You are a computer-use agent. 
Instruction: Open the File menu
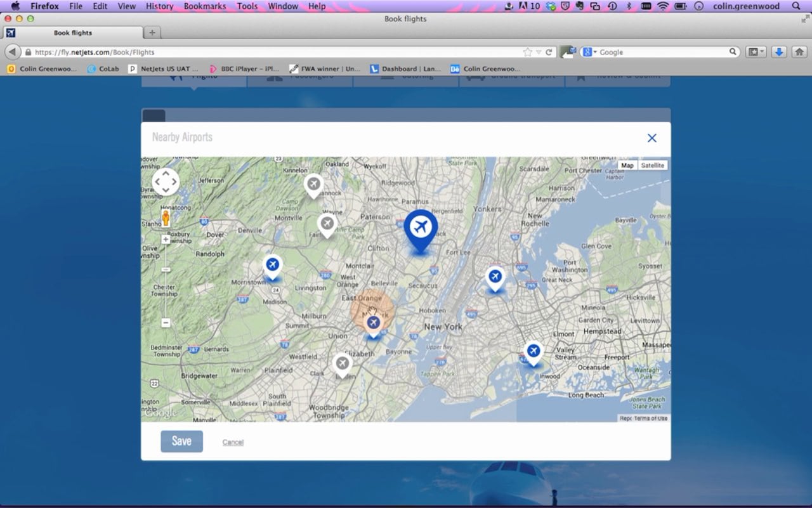[x=75, y=6]
